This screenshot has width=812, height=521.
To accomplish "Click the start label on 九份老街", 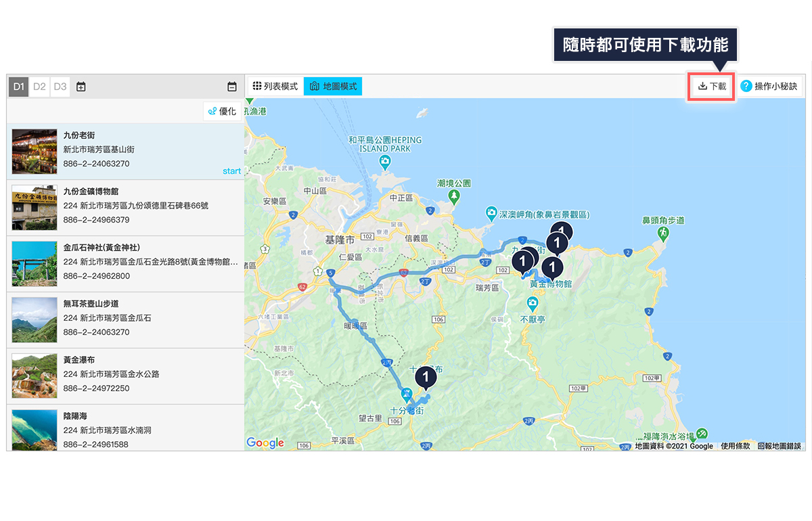I will pyautogui.click(x=231, y=171).
